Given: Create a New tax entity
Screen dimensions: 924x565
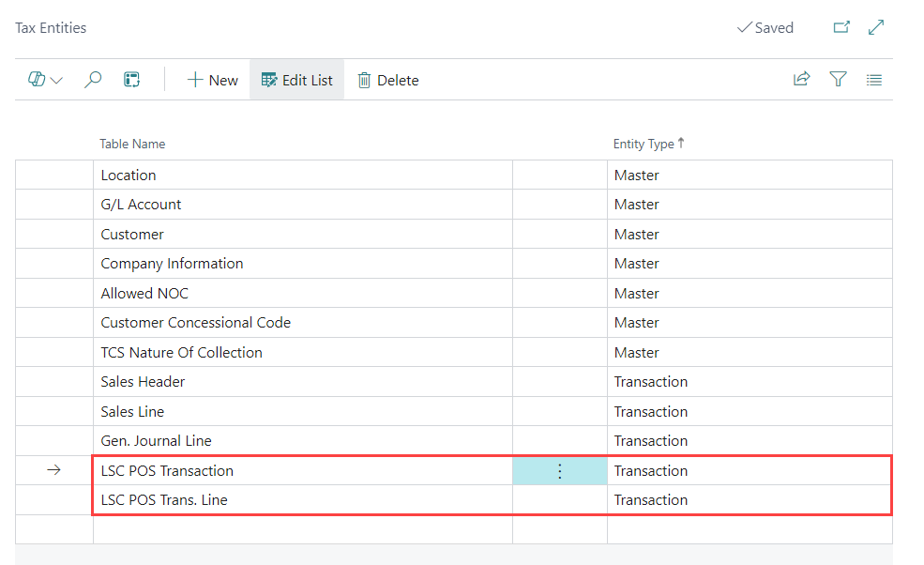Looking at the screenshot, I should 212,80.
